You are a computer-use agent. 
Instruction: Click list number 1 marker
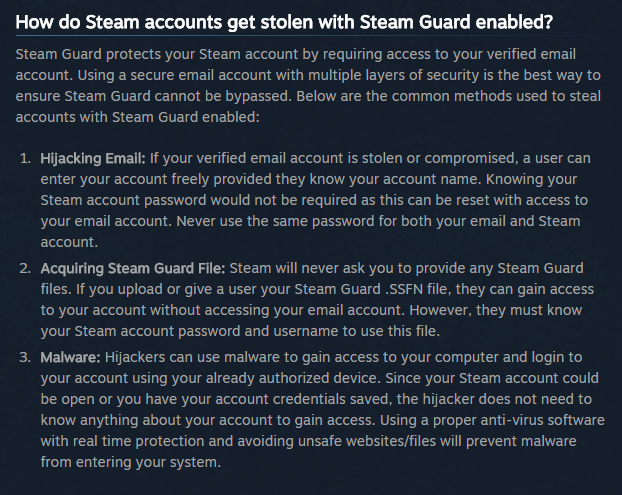click(x=25, y=159)
